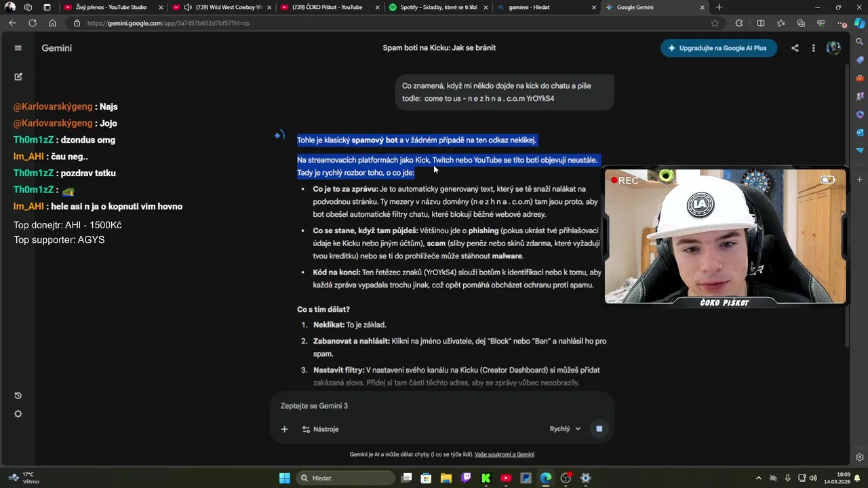Open Edge sidebar shopping tag icon
The image size is (868, 488).
click(x=860, y=60)
